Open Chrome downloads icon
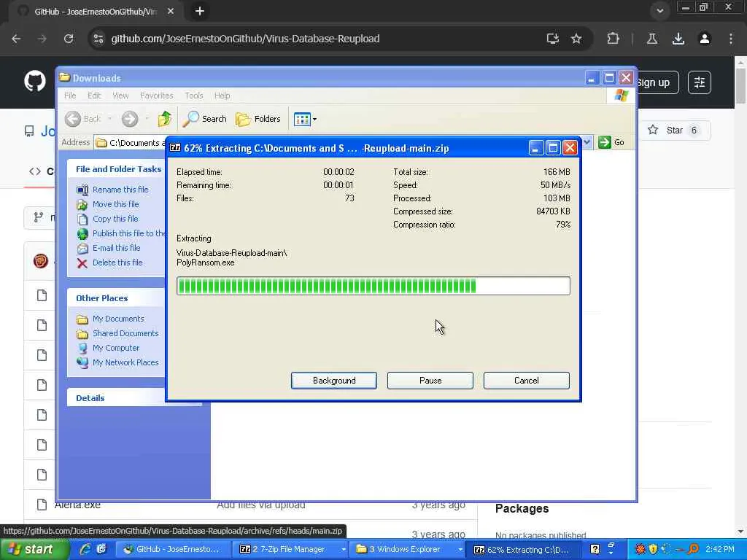747x560 pixels. [678, 39]
